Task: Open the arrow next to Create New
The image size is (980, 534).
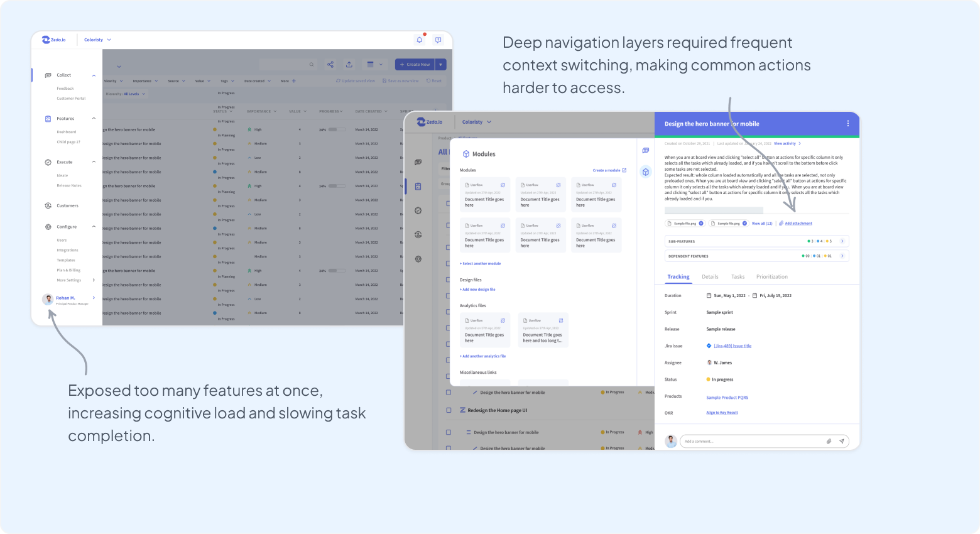Action: tap(441, 64)
